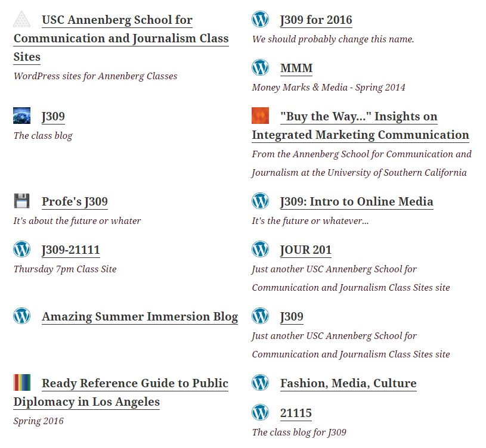The image size is (486, 448).
Task: Open the 21115 class blog link
Action: (x=296, y=413)
